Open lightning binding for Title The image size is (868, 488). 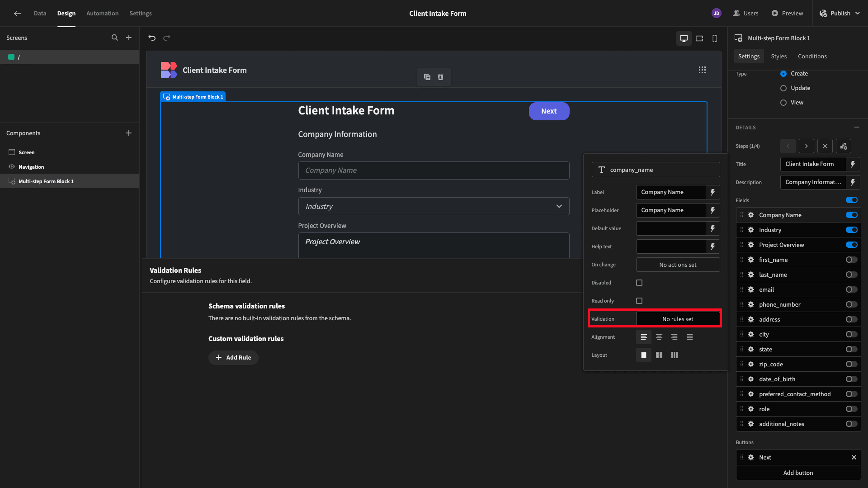coord(853,164)
